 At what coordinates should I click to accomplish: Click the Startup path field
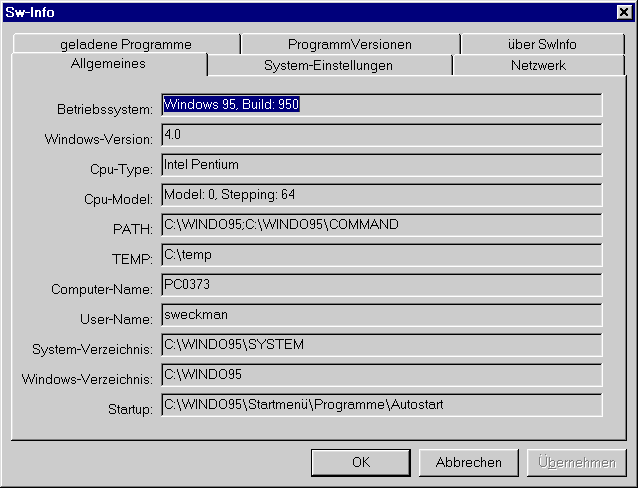coord(381,405)
